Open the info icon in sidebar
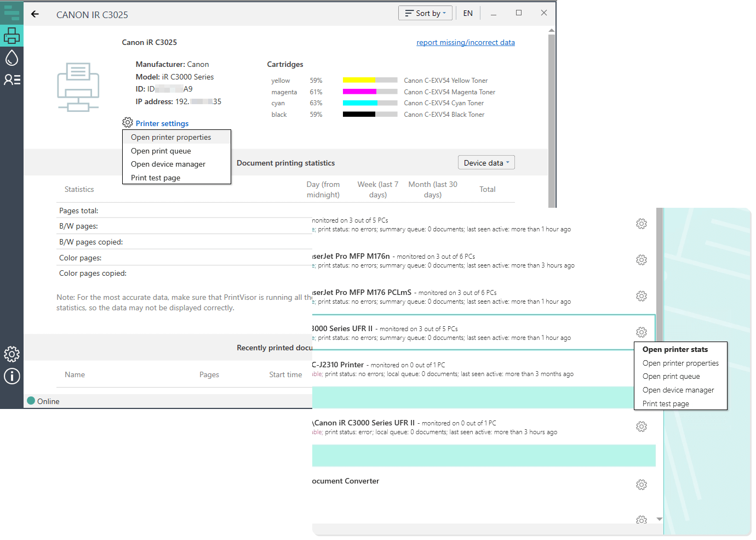756x540 pixels. tap(12, 376)
